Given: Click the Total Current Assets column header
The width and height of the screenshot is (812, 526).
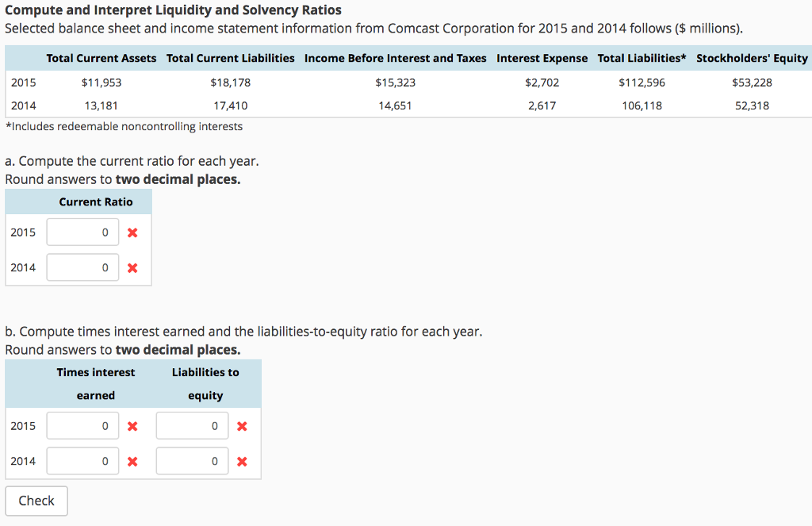Looking at the screenshot, I should (x=101, y=58).
